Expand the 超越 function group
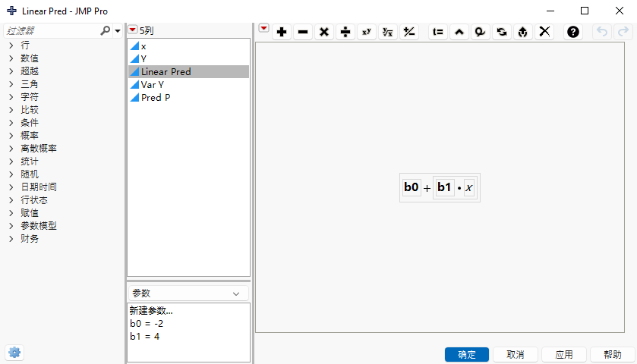Screen dimensions: 637x364 point(11,71)
